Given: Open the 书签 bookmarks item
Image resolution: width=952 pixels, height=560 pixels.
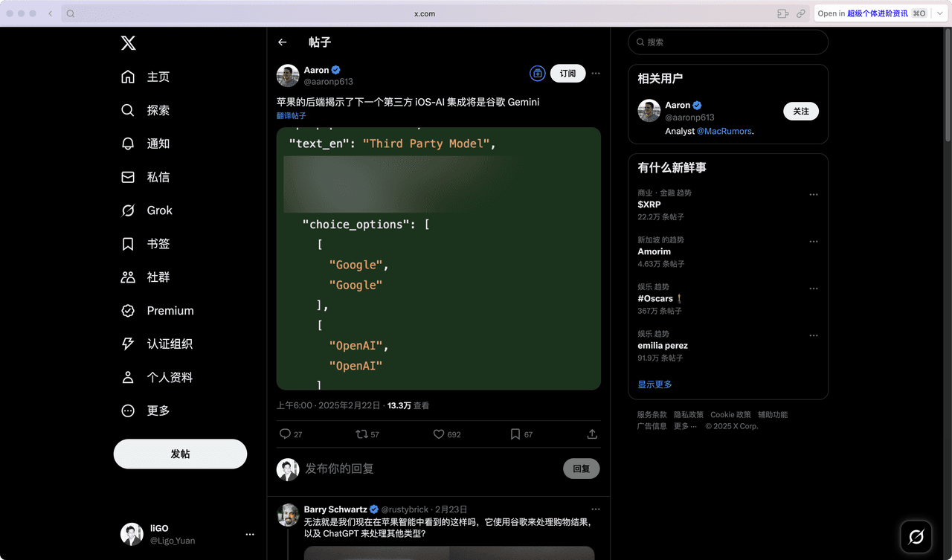Looking at the screenshot, I should (146, 244).
